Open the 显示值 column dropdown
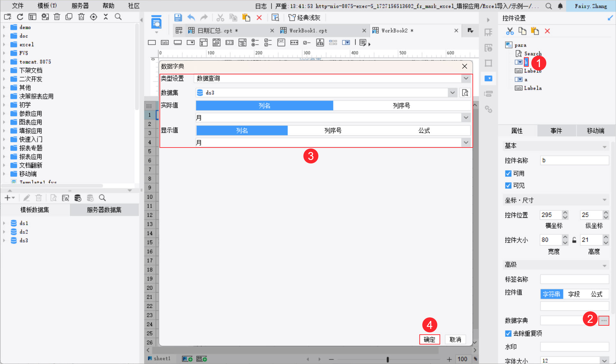This screenshot has height=364, width=616. [x=466, y=142]
